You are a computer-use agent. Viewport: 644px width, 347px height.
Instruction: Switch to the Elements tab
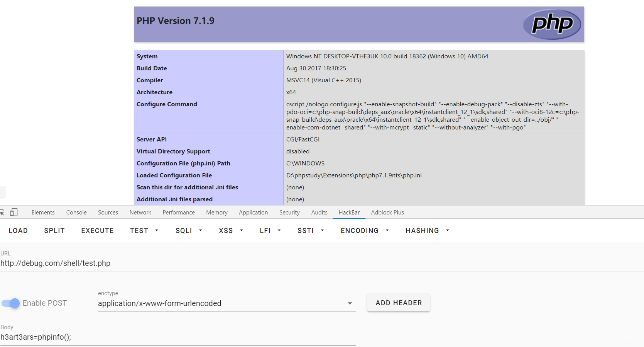(x=43, y=213)
